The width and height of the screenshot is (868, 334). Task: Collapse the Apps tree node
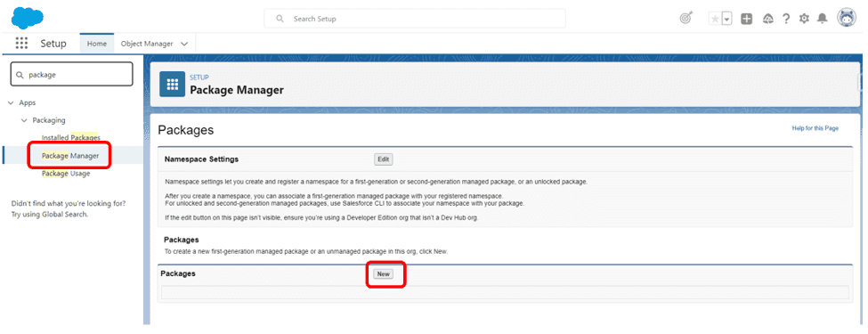[11, 103]
